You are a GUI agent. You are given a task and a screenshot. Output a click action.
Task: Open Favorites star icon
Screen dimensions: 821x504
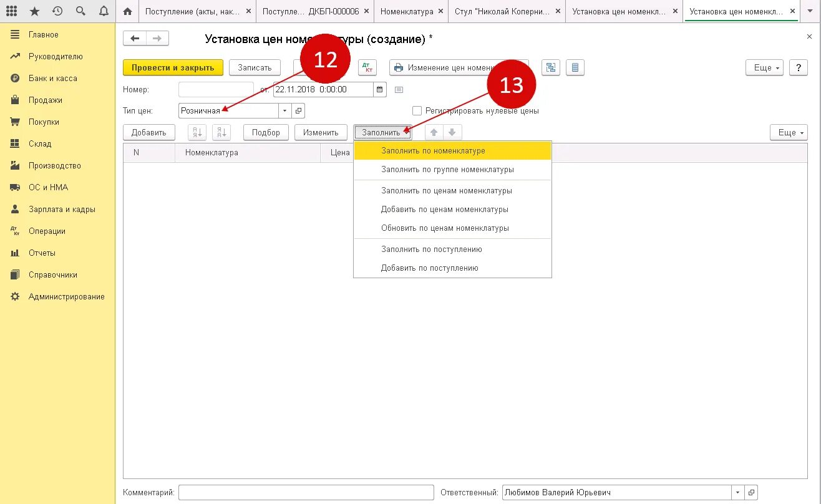(x=34, y=11)
